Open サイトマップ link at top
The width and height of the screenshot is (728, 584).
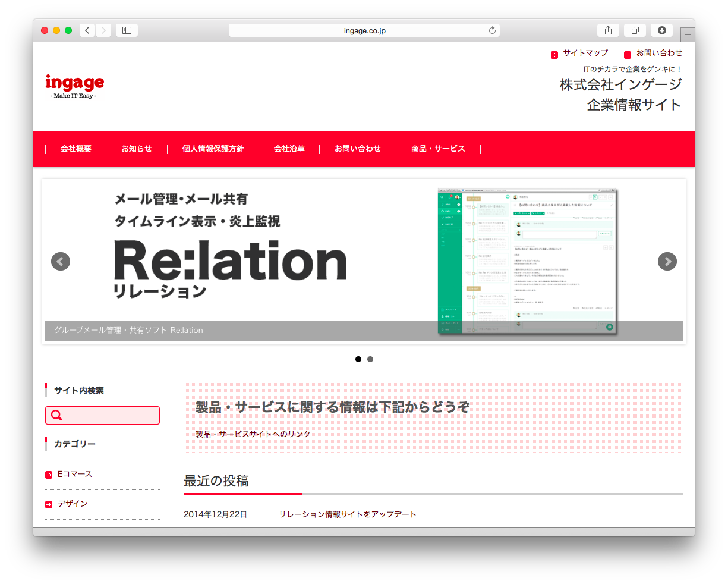coord(585,53)
